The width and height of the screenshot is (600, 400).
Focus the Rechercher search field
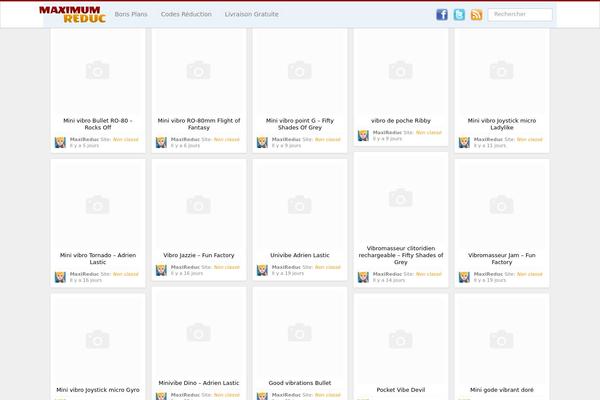(520, 15)
